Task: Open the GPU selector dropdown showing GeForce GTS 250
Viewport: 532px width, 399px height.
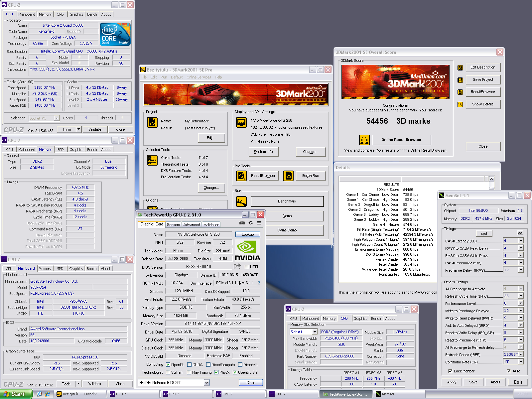Action: pos(206,383)
